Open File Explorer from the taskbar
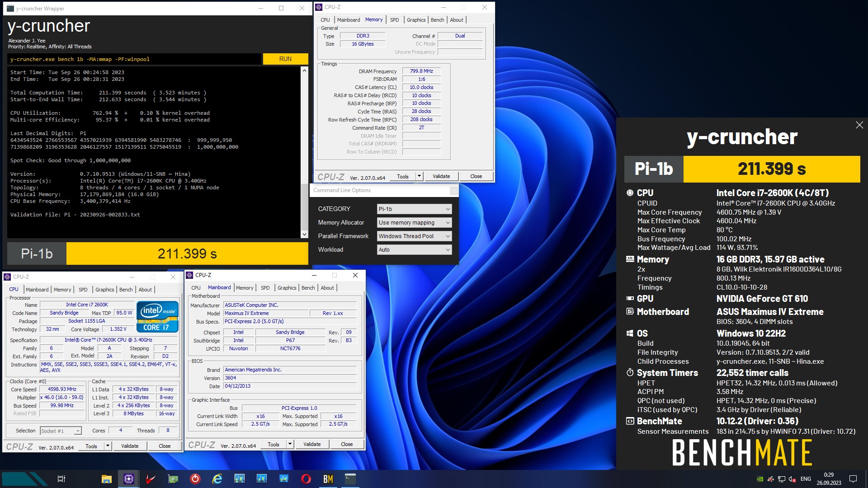The height and width of the screenshot is (488, 868). 107,479
